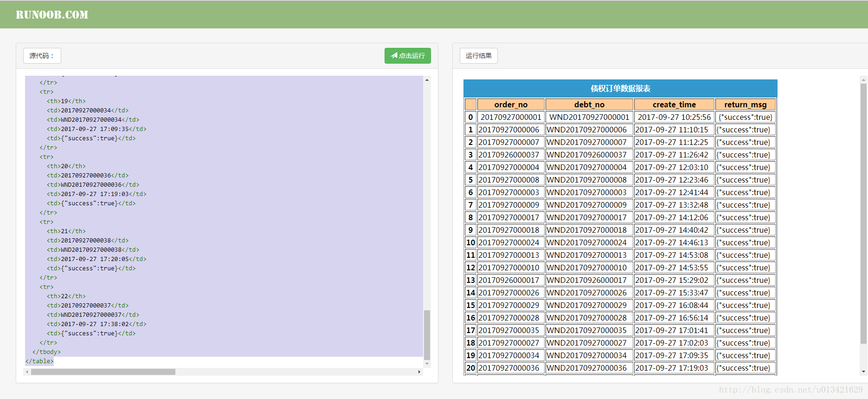Click debt number WND20170927000009 cell
Viewport: 868px width, 399px height.
click(x=589, y=205)
